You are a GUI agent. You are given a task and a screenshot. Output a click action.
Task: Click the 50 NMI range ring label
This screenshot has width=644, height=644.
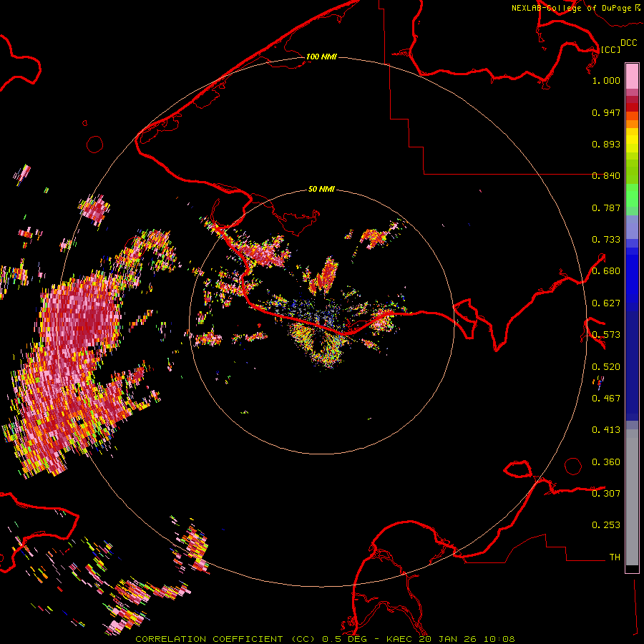(x=321, y=189)
